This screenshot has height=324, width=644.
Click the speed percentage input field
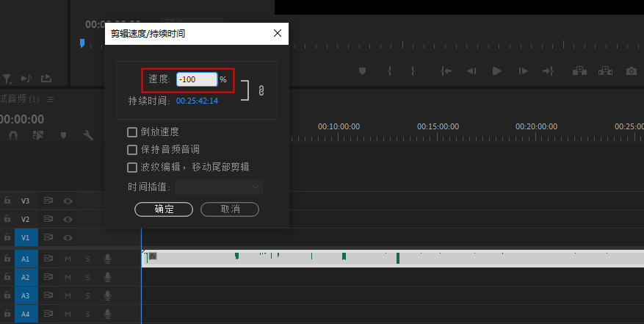[197, 79]
